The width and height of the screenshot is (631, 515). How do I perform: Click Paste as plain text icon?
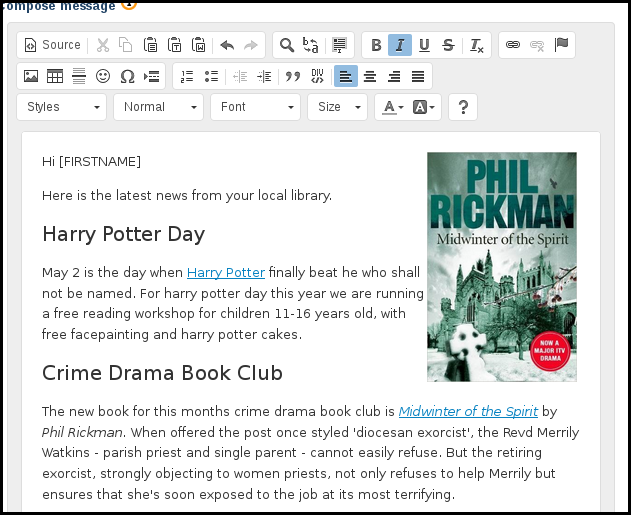(x=174, y=45)
